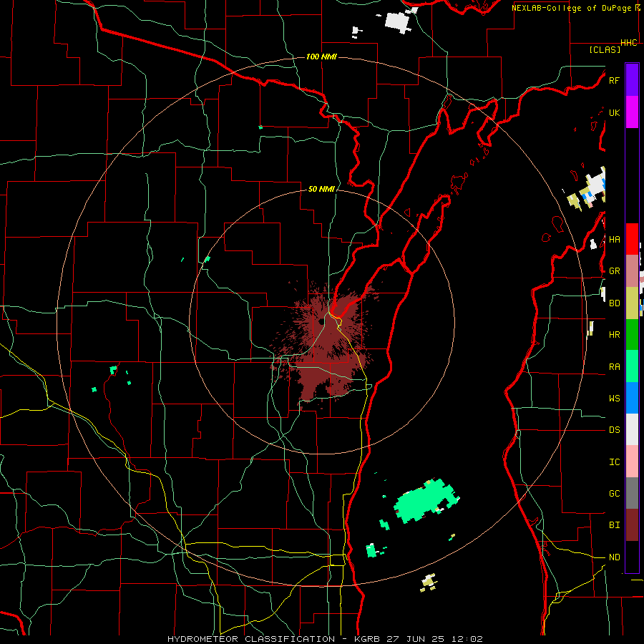Select the BD legend label
Screen dimensions: 644x644
point(614,303)
